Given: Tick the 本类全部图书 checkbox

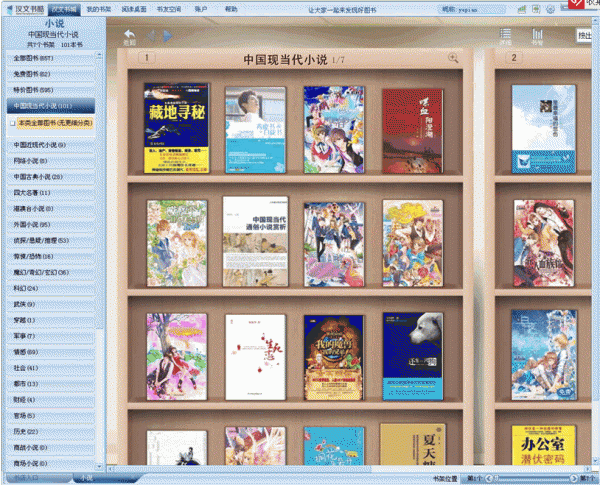Looking at the screenshot, I should point(13,123).
